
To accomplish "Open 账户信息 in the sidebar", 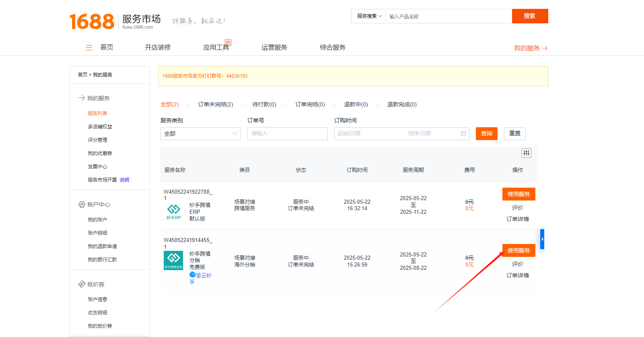I will 97,300.
